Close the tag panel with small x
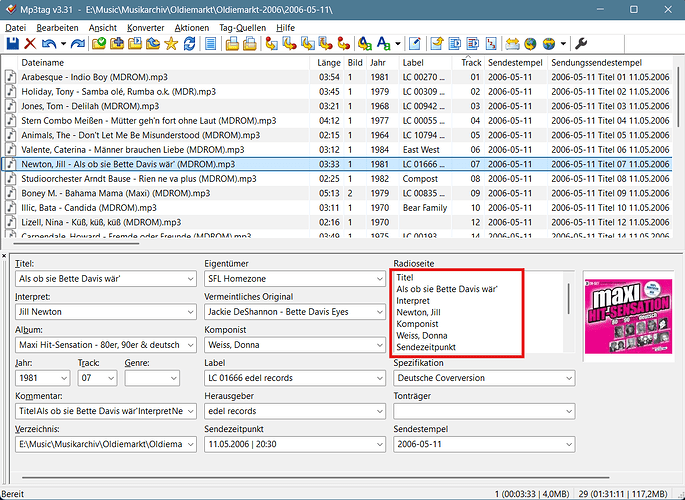This screenshot has width=685, height=500. (x=4, y=256)
